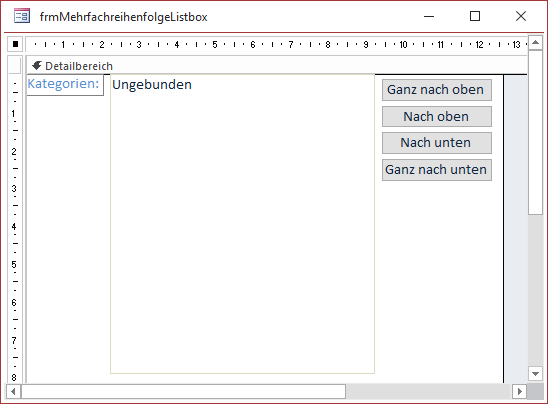This screenshot has width=548, height=404.
Task: Click the vertical scrollbar down arrow
Action: click(535, 374)
